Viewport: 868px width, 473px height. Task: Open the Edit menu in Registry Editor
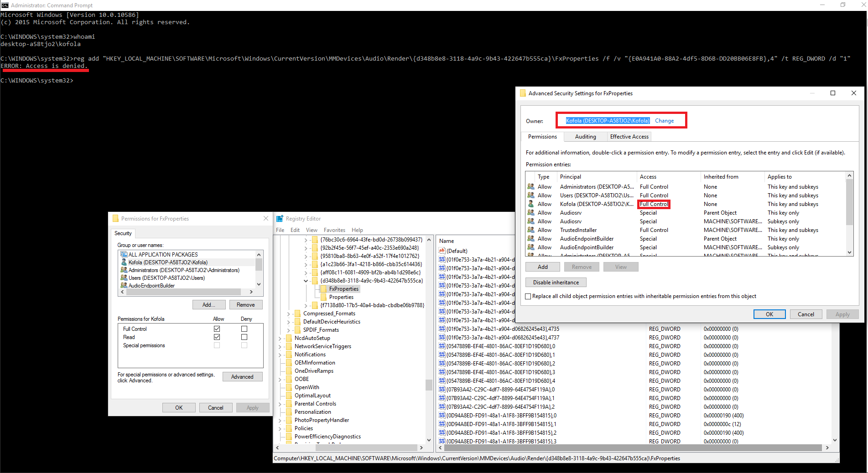pos(295,230)
